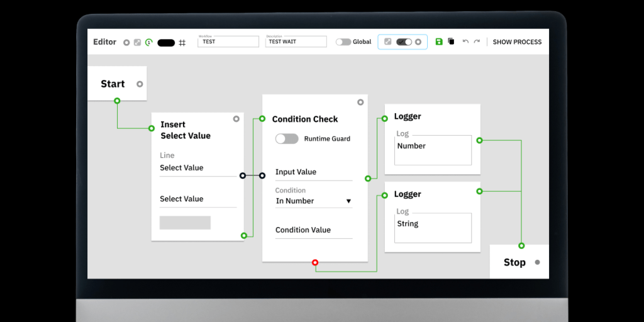Click the black pill swatch in toolbar
The height and width of the screenshot is (322, 644).
(x=166, y=43)
